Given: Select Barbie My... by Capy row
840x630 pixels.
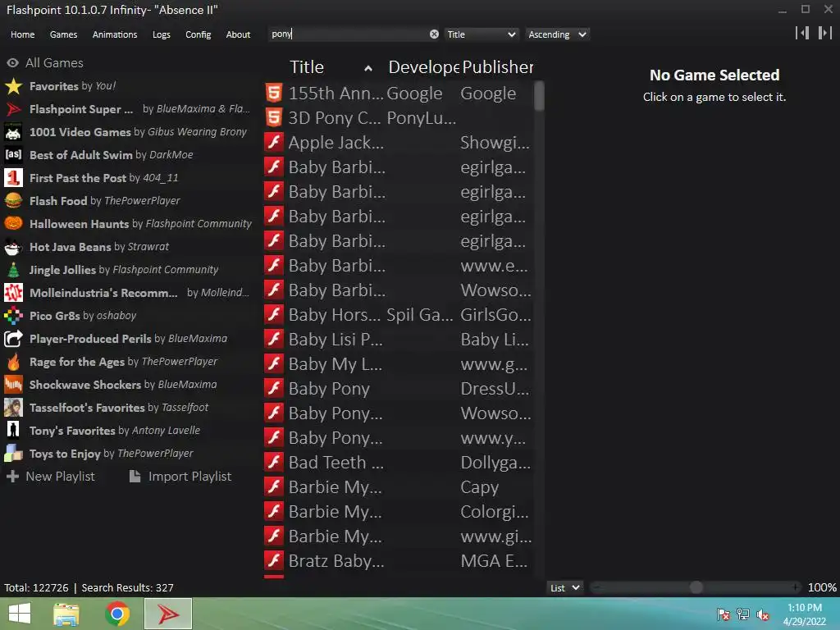Looking at the screenshot, I should [x=399, y=487].
